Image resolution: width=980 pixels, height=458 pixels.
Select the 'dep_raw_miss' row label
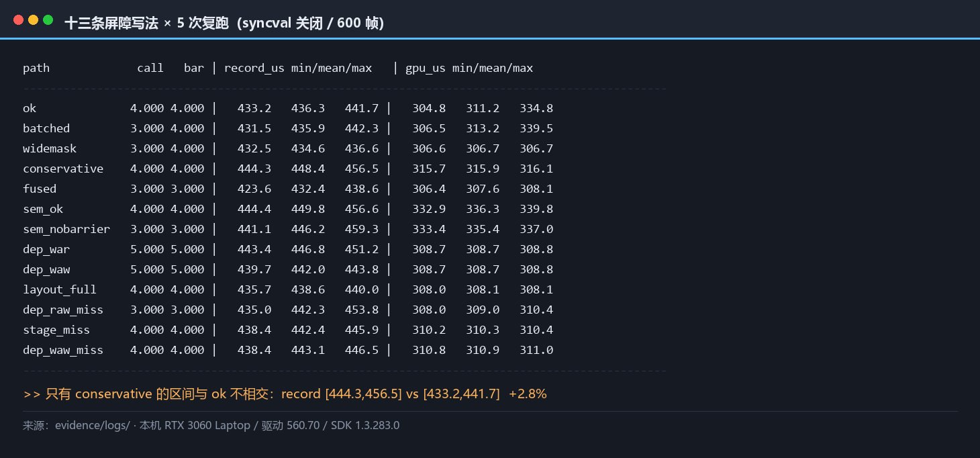[x=63, y=310]
